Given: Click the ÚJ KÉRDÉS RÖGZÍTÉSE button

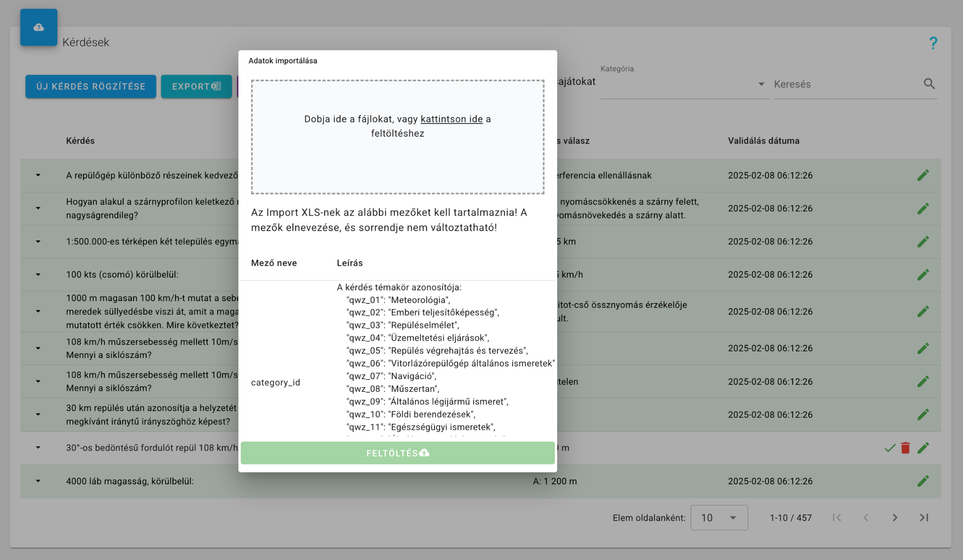Looking at the screenshot, I should [x=91, y=86].
